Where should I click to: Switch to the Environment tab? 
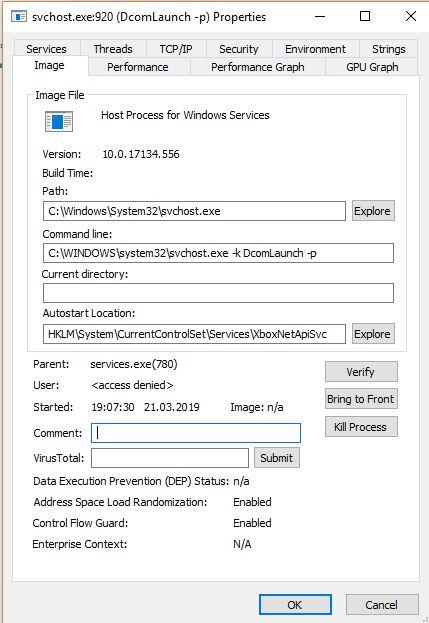tap(315, 49)
